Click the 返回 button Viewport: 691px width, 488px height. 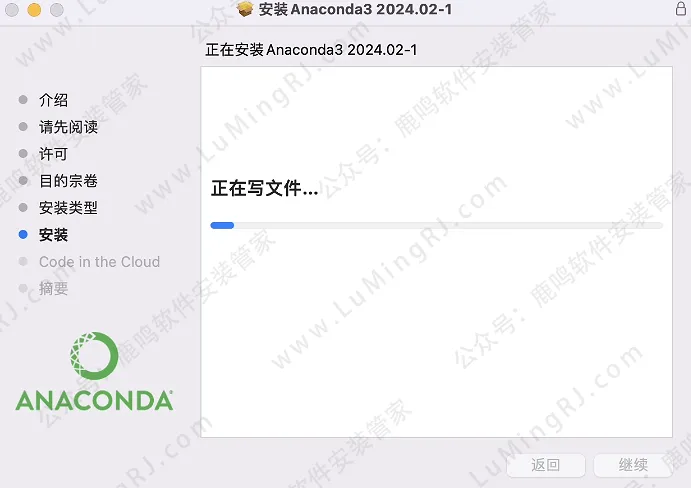tap(546, 465)
